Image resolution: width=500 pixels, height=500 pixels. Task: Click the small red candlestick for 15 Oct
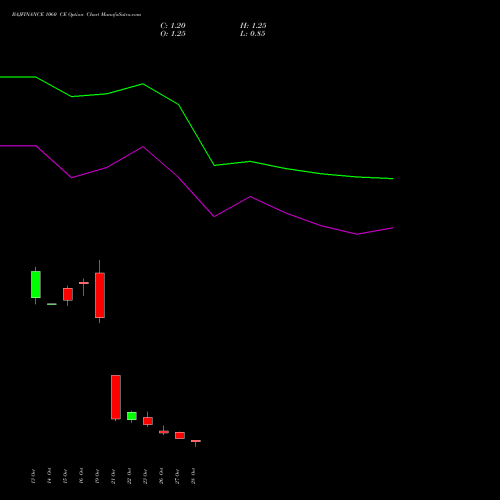(x=68, y=294)
